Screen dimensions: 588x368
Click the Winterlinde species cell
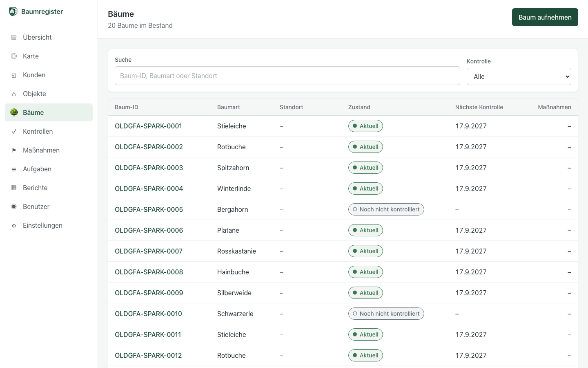(x=234, y=188)
